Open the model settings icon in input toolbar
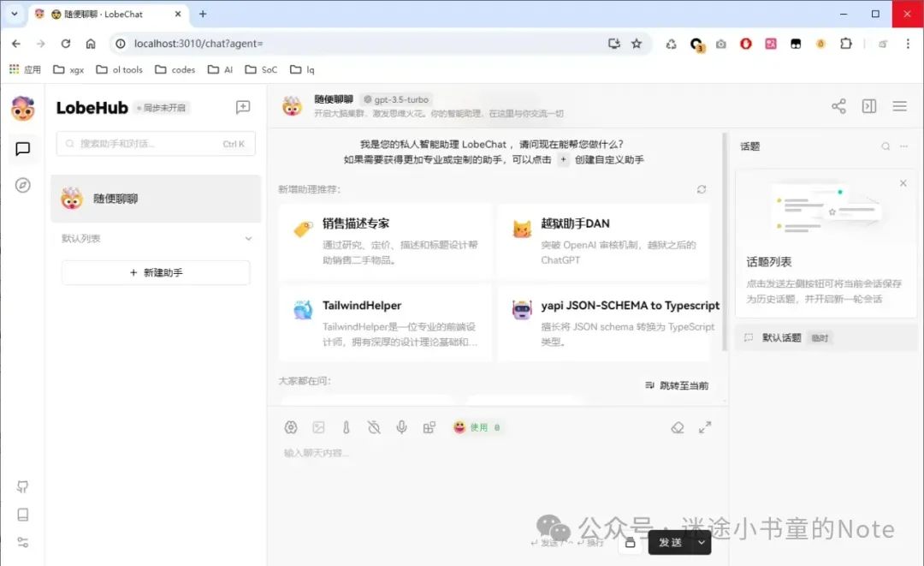 (x=291, y=427)
